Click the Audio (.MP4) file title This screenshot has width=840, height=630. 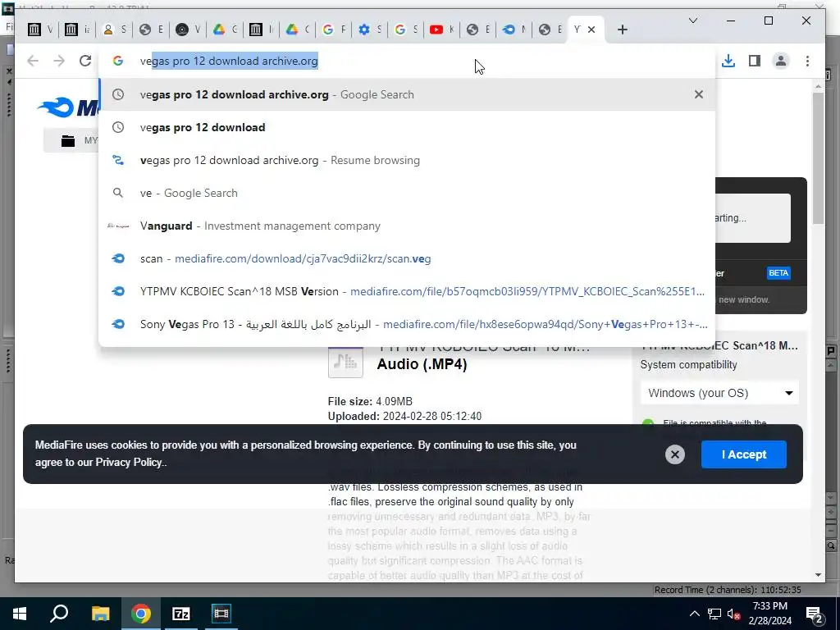422,364
